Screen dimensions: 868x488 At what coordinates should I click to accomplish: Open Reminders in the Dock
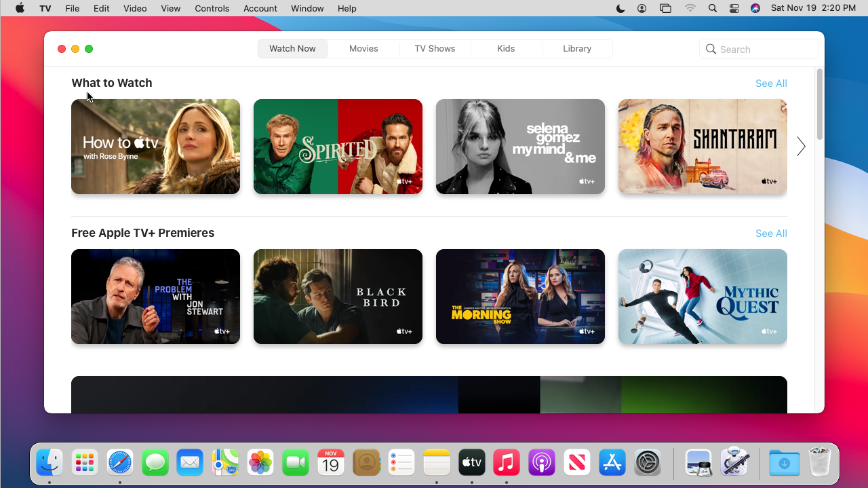[401, 463]
